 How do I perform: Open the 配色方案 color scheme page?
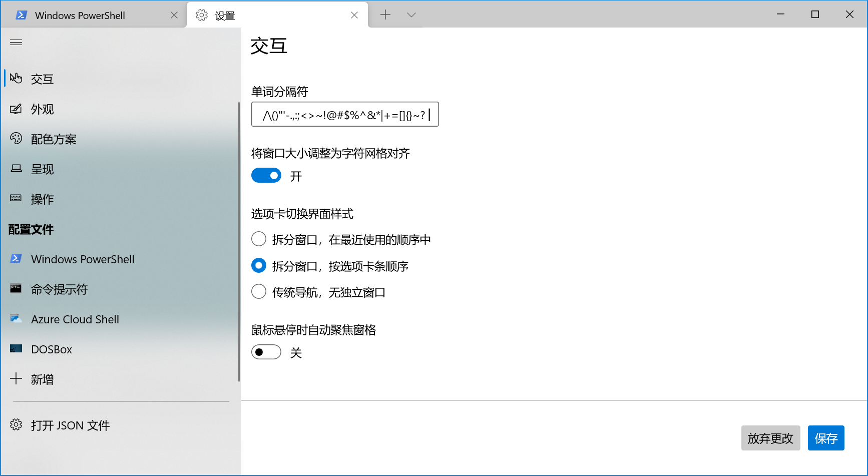(x=54, y=139)
